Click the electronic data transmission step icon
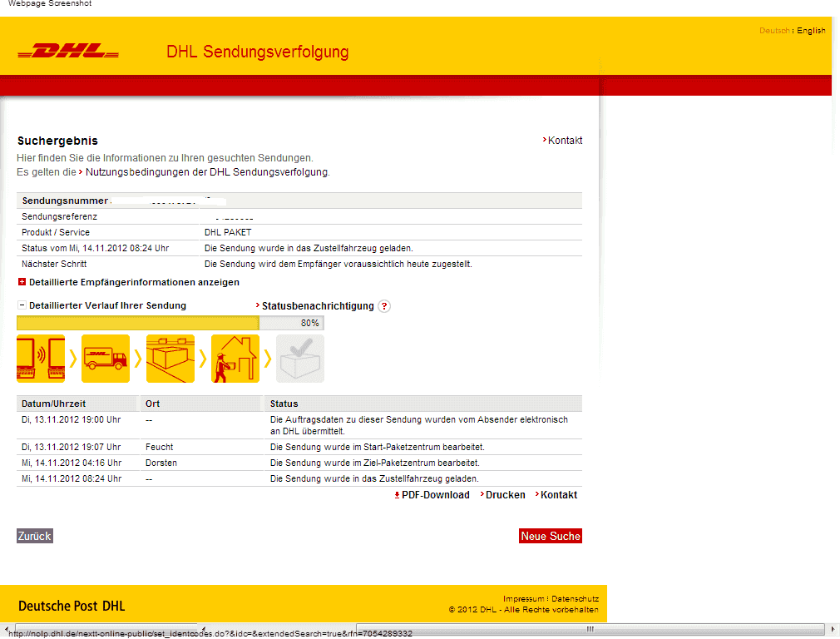This screenshot has height=639, width=840. (41, 359)
